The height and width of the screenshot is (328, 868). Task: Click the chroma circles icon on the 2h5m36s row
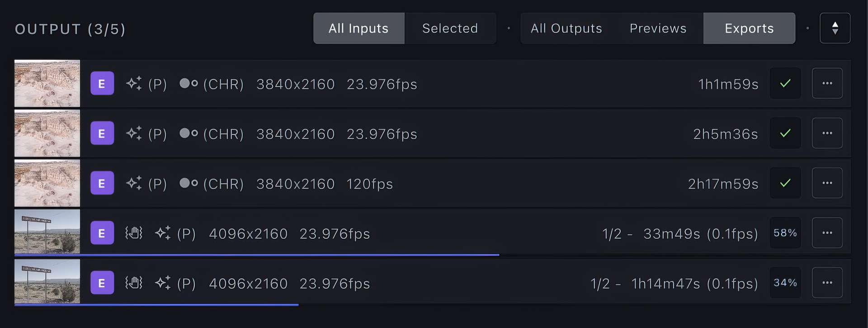click(189, 133)
